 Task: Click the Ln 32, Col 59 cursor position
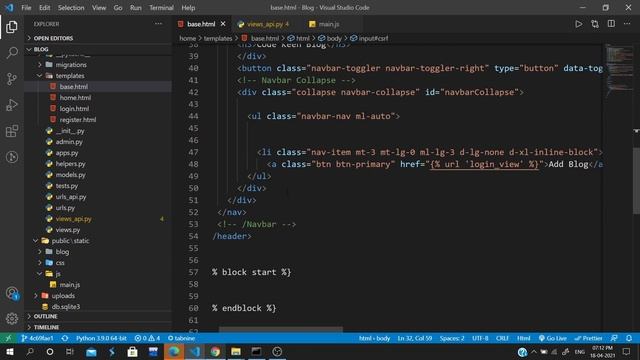pos(414,338)
